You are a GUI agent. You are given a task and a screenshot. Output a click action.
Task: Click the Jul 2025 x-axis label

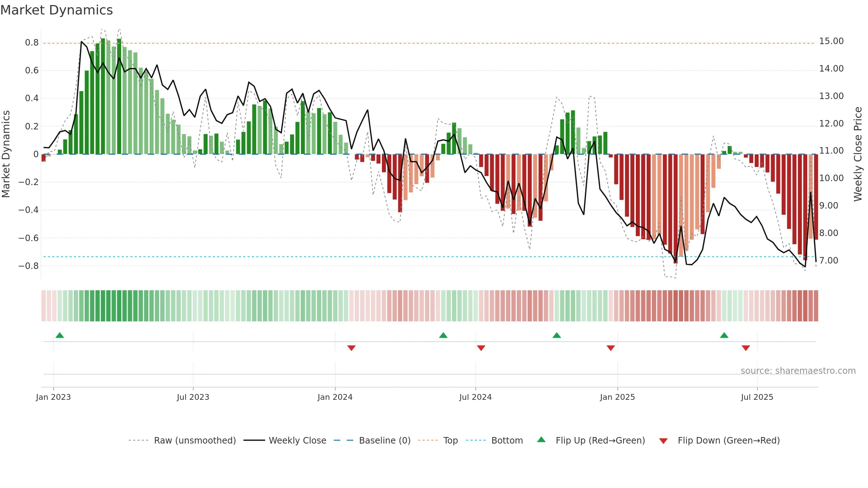point(757,397)
